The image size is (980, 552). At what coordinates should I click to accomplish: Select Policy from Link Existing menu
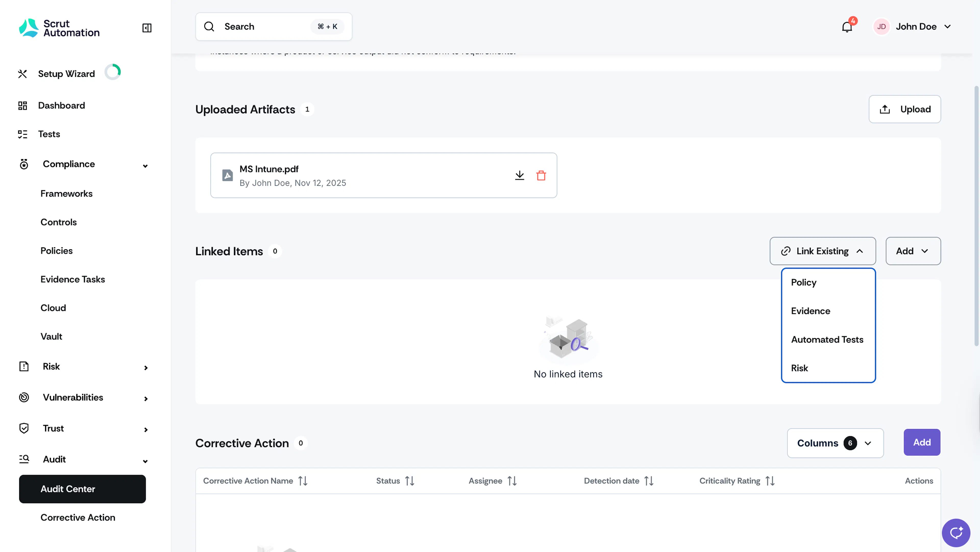click(828, 283)
